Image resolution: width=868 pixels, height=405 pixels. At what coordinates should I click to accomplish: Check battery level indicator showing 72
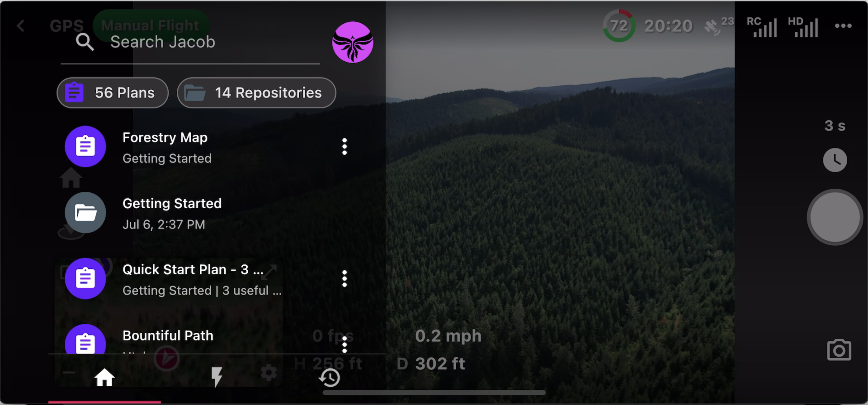click(x=619, y=26)
